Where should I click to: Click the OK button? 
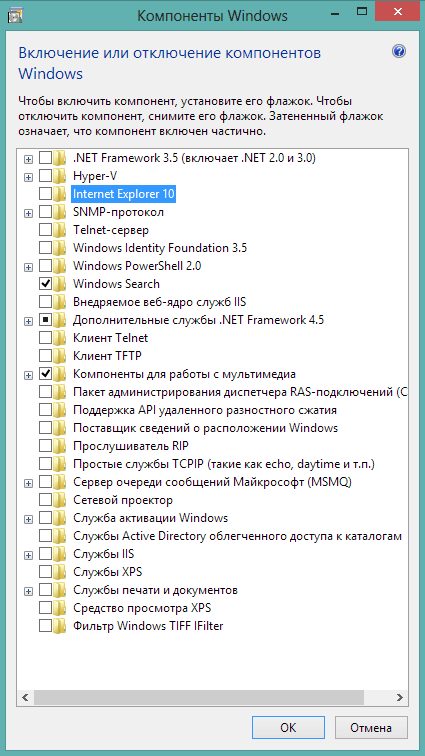[288, 727]
